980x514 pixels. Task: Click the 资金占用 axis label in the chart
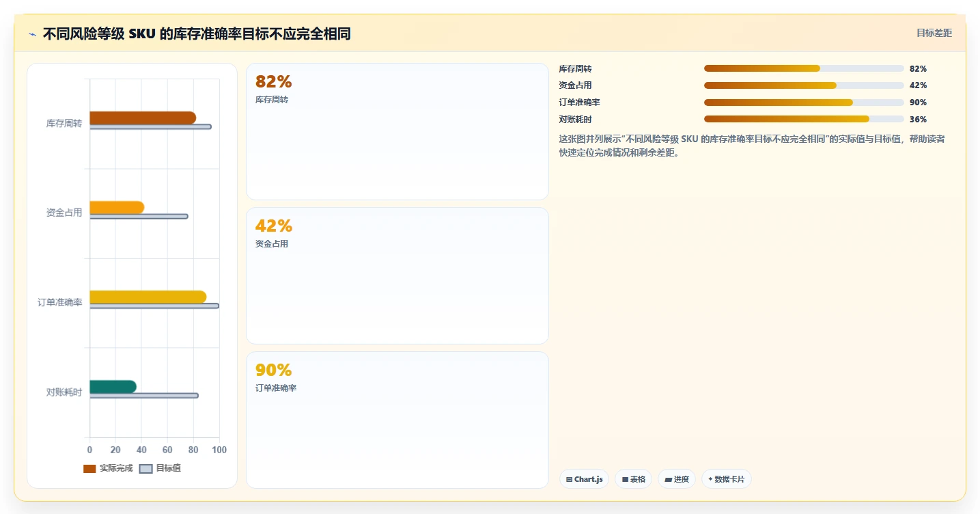click(64, 213)
